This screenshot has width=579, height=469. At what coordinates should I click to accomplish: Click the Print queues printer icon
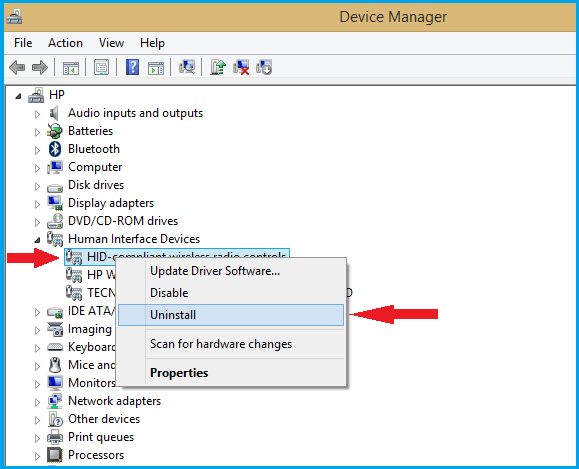coord(55,437)
